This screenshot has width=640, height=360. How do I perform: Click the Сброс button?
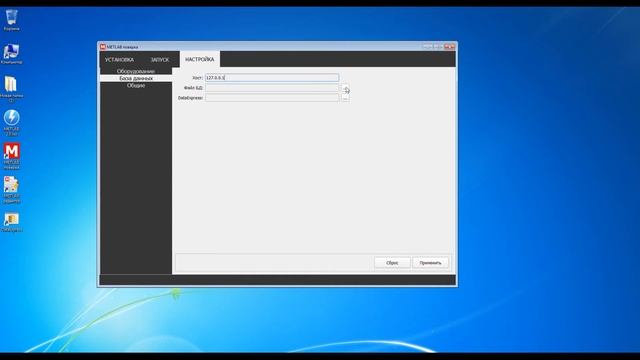pyautogui.click(x=392, y=263)
